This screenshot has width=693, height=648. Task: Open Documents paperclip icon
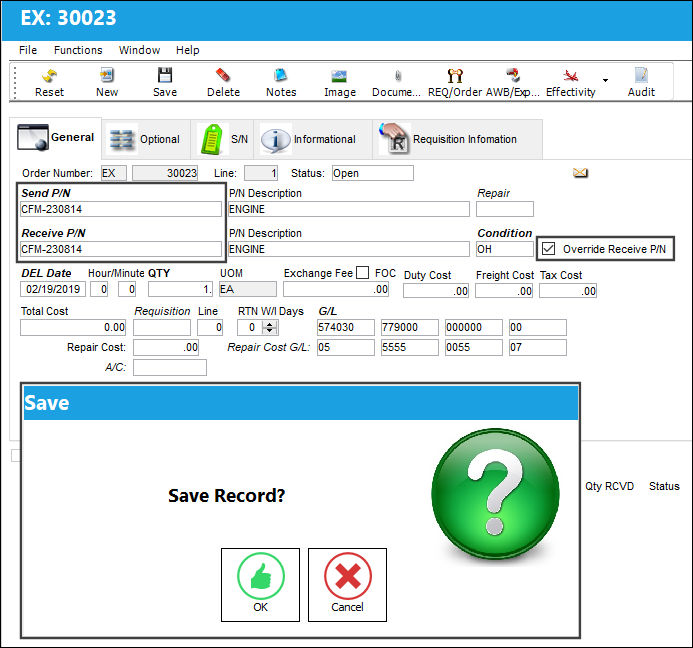pos(398,76)
